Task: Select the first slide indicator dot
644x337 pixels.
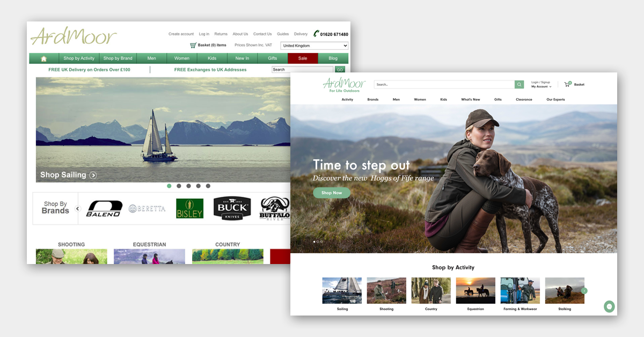Action: click(314, 241)
